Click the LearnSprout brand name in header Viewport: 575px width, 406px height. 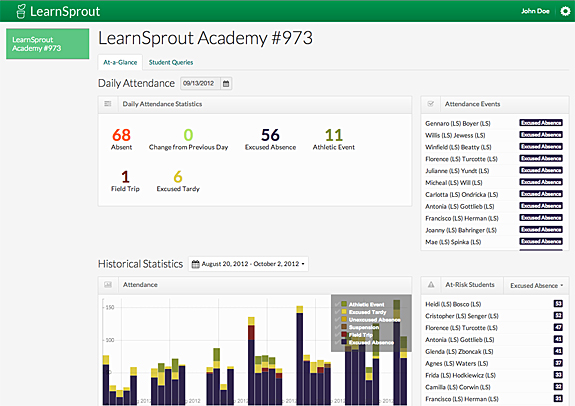click(x=65, y=11)
